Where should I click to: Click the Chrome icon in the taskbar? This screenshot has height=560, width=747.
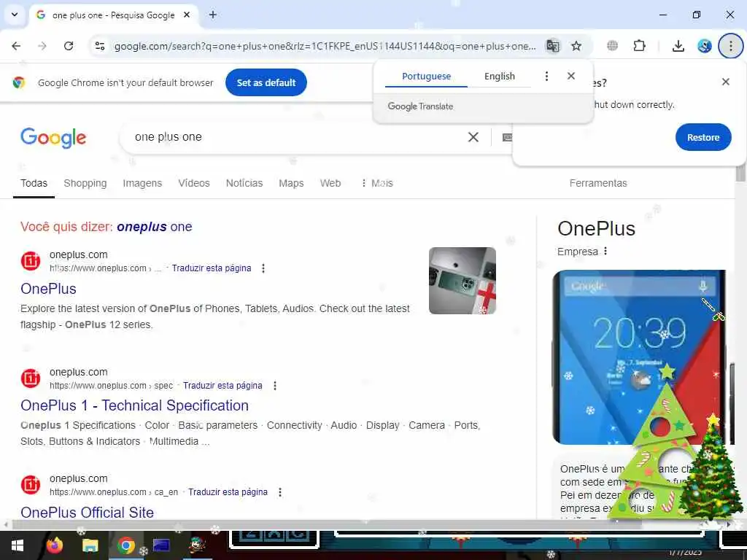[125, 545]
